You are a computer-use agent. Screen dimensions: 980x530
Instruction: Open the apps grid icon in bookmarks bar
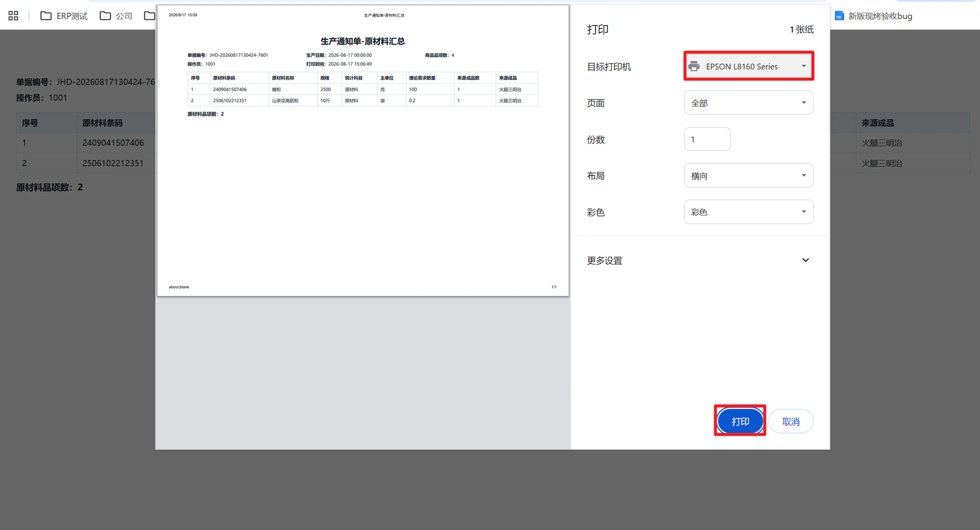(x=13, y=16)
